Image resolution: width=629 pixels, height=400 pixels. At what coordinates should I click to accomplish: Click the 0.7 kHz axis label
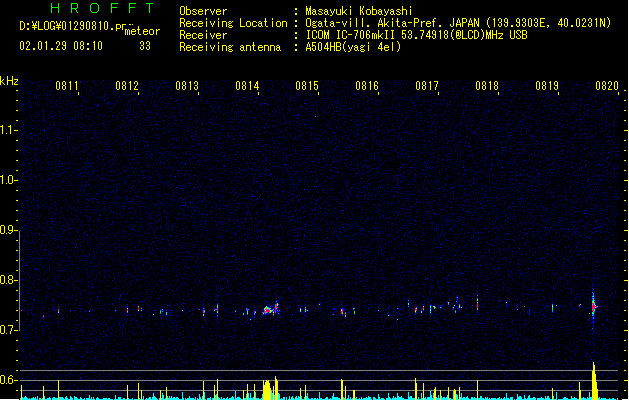click(x=8, y=330)
